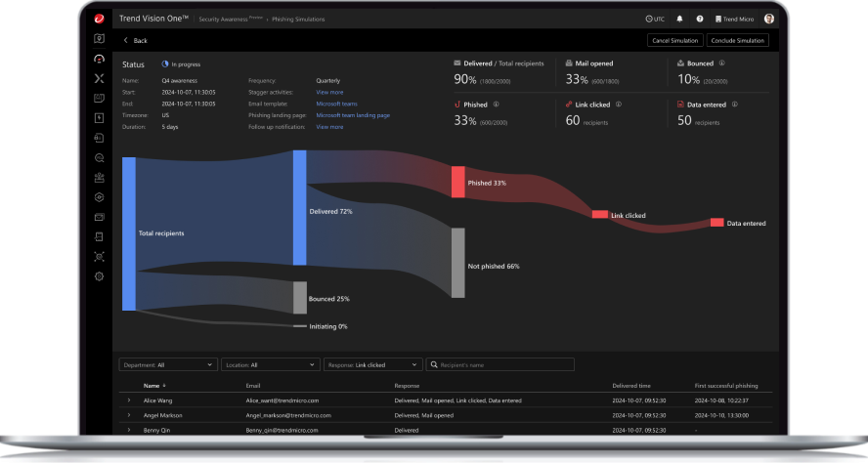Open the Department filter dropdown
This screenshot has height=463, width=868.
point(167,364)
